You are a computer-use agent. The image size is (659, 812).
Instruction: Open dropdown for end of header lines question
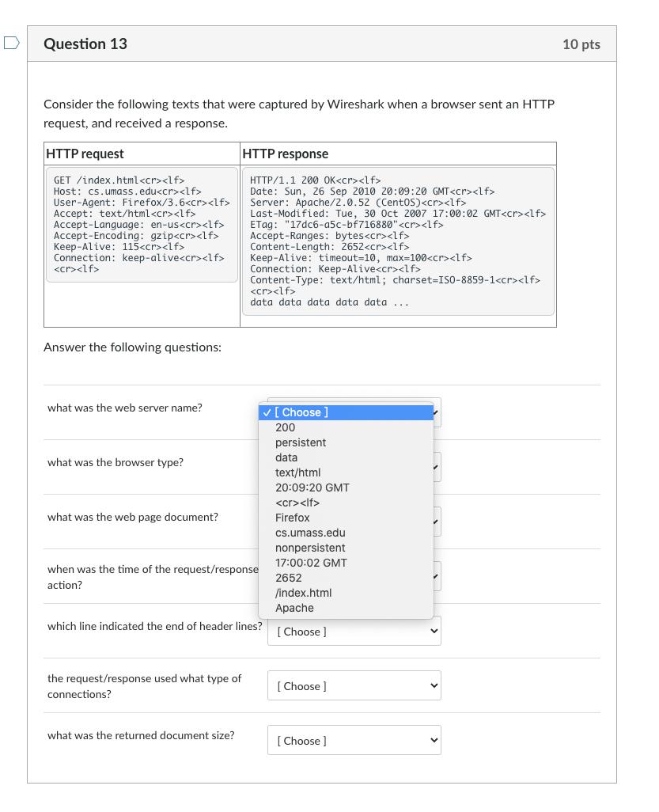click(x=354, y=632)
